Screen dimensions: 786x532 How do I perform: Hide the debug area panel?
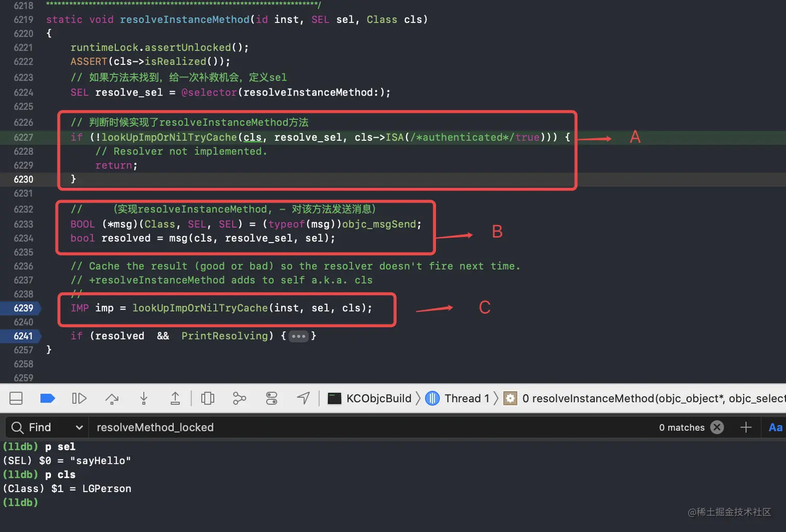(16, 398)
